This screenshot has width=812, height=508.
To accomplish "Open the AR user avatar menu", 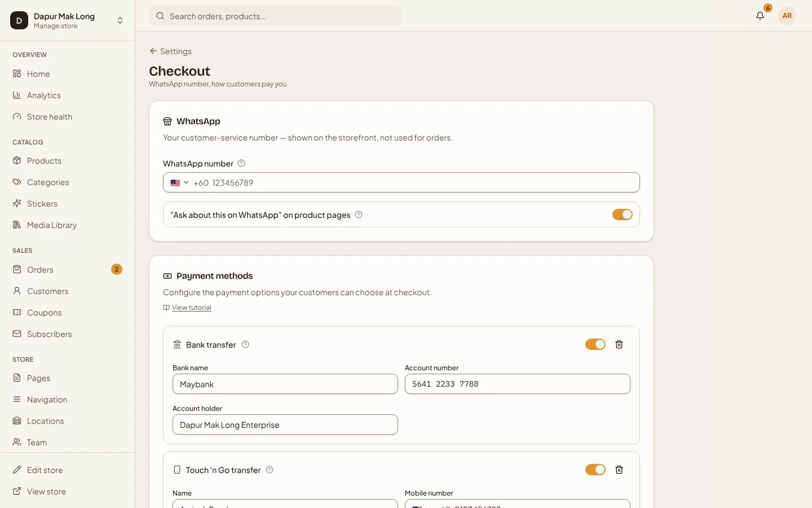I will tap(787, 16).
